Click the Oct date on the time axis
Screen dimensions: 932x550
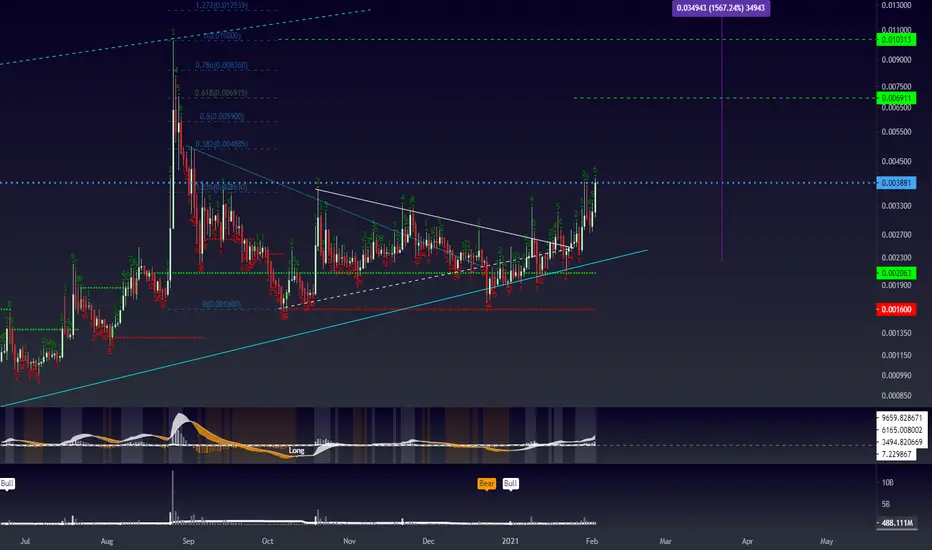point(267,541)
